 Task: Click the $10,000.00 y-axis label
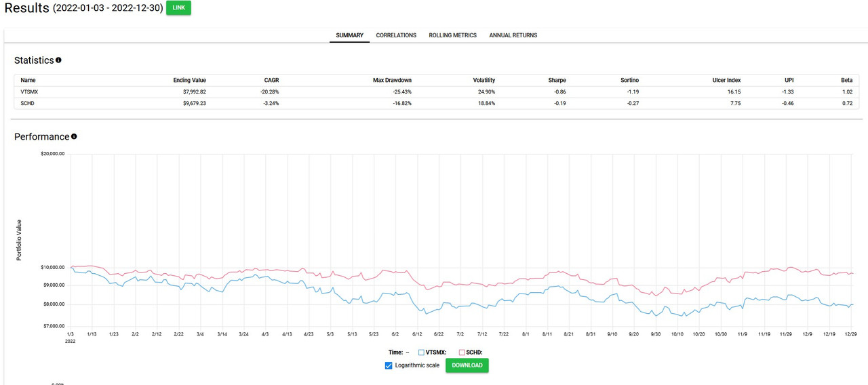tap(52, 267)
